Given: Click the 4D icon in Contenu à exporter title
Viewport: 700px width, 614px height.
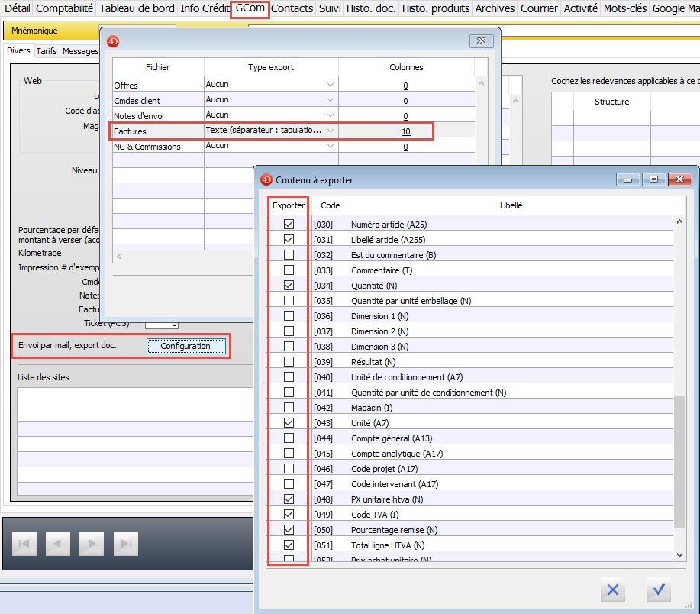Looking at the screenshot, I should [266, 180].
